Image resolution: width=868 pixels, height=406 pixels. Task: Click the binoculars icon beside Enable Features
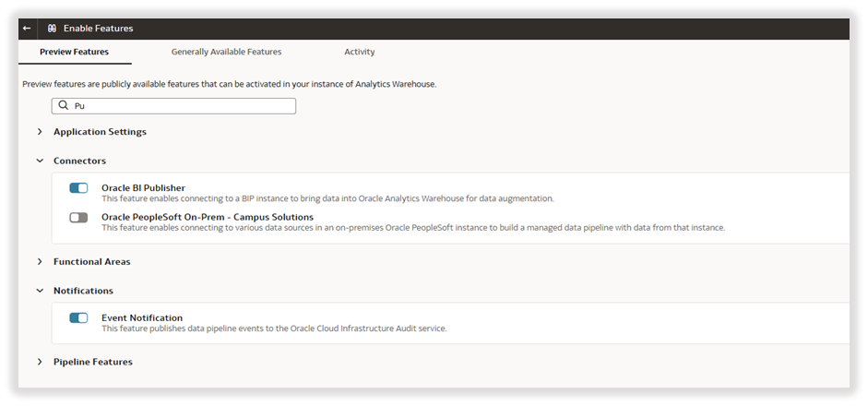coord(52,29)
